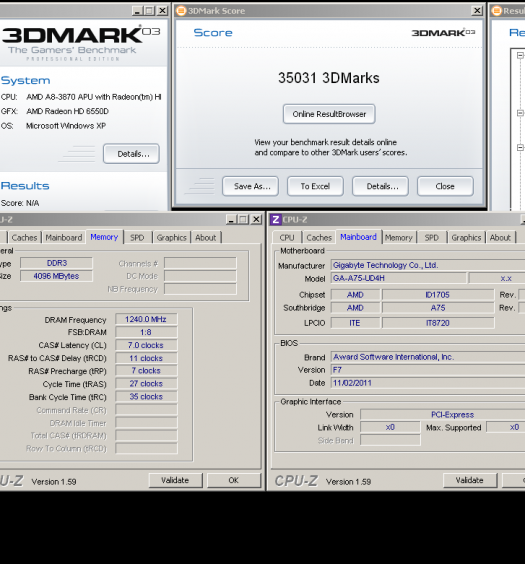Minimize the 3DMark03 main window

(x=137, y=11)
